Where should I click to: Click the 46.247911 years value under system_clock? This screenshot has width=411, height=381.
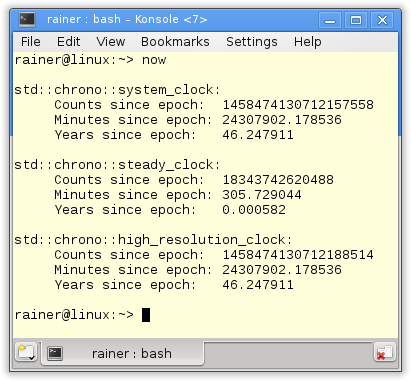(258, 135)
